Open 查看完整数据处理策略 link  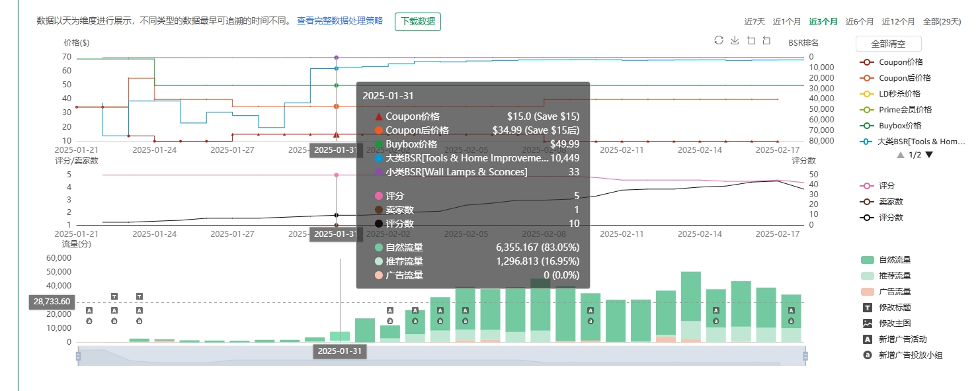click(x=340, y=21)
